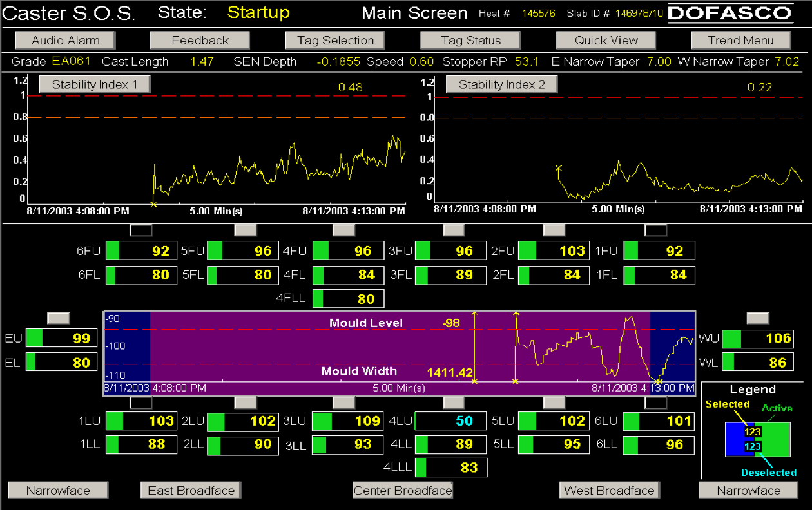Toggle the small button above 1FU
Viewport: 812px width, 510px height.
(x=656, y=230)
